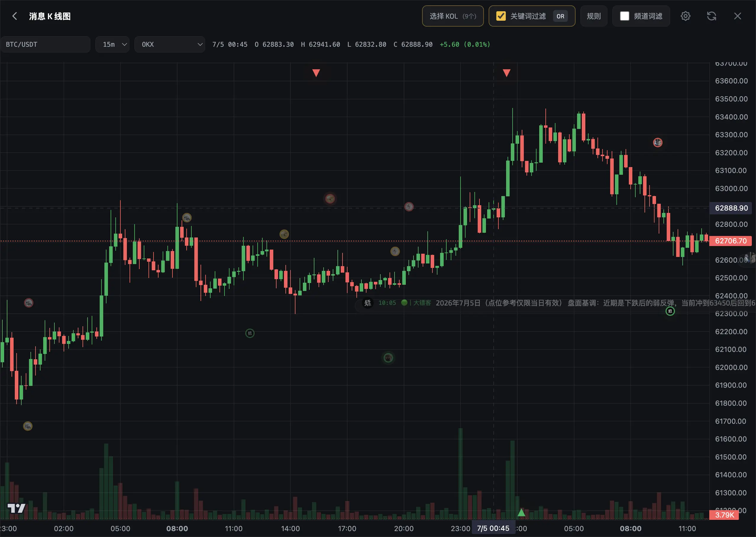
Task: Click the 62888.90 crosshair price label
Action: point(731,208)
